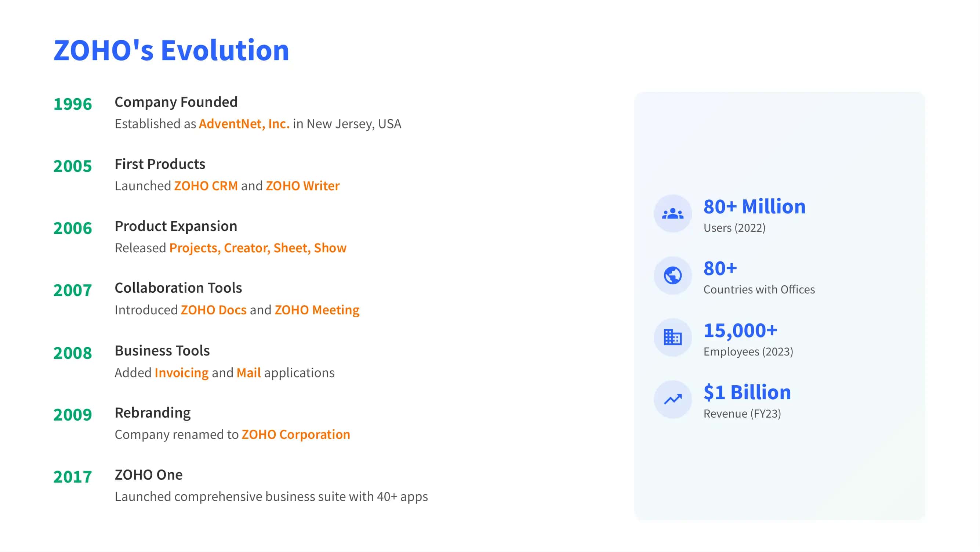Click the Company Founded heading

176,102
